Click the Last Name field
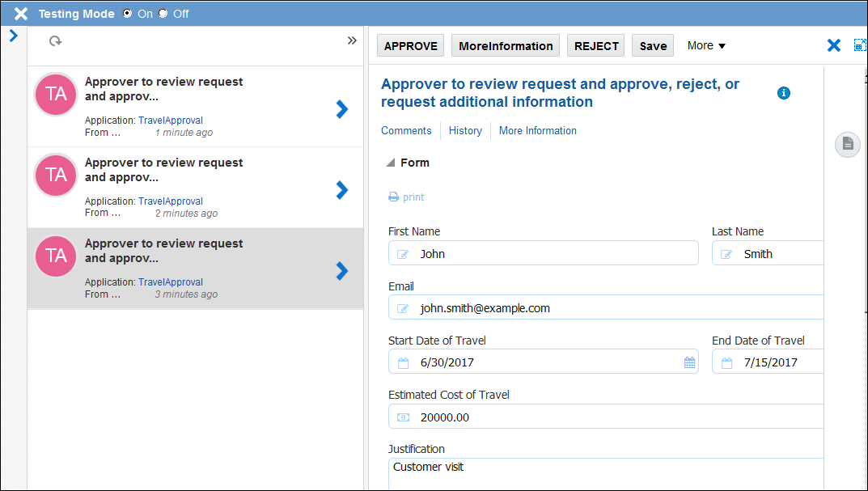 click(768, 253)
